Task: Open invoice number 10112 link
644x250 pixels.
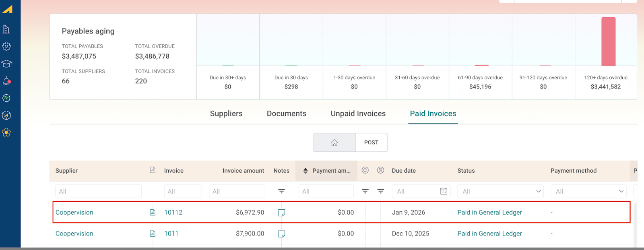Action: tap(173, 213)
